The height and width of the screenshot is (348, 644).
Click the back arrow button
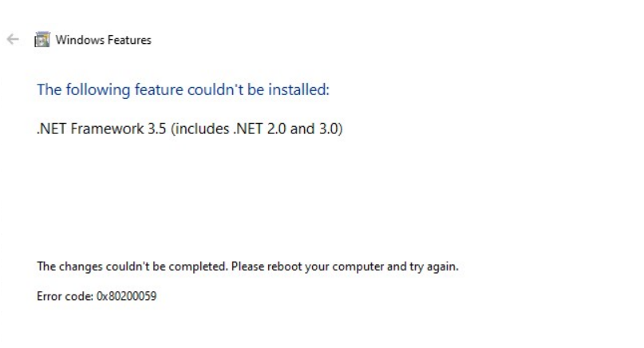[12, 39]
